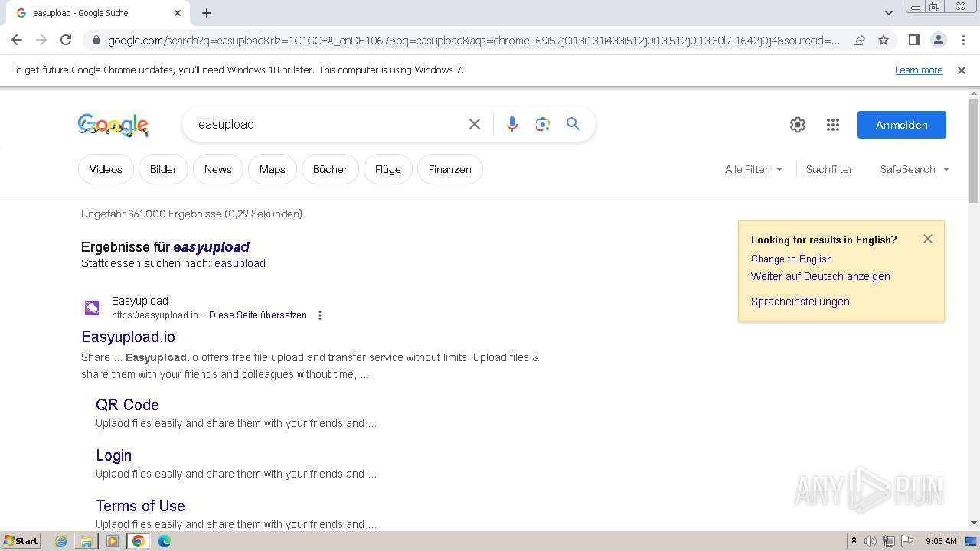Open the Windows Start button
980x551 pixels.
[21, 541]
